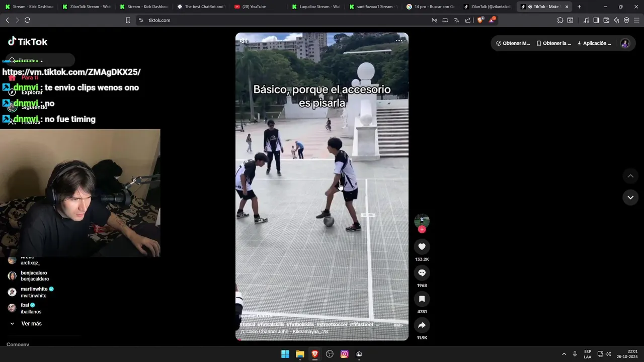Bookmark the video with the 4781 save icon

(x=422, y=299)
